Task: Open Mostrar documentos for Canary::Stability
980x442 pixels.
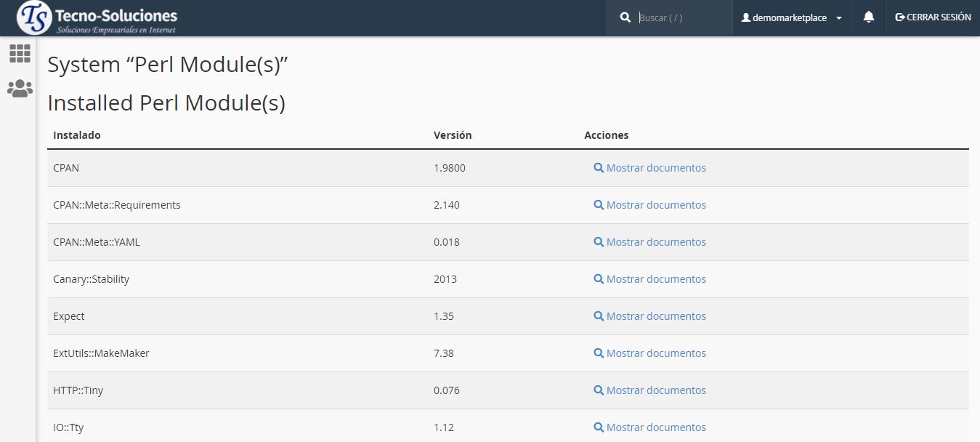Action: coord(655,279)
